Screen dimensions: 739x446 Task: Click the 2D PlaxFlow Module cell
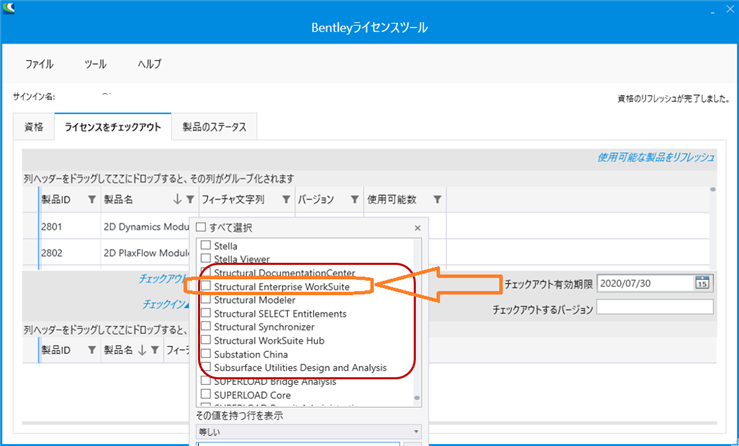tap(146, 253)
